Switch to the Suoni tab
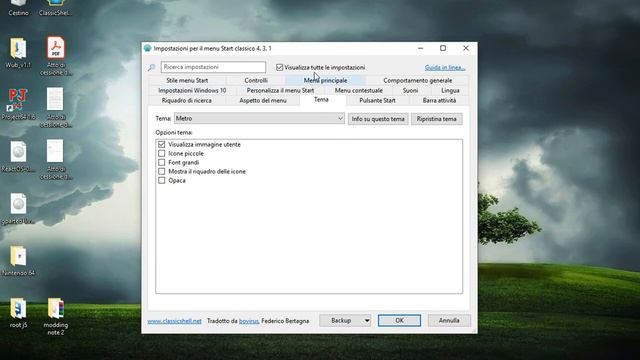The image size is (640, 360). 410,90
